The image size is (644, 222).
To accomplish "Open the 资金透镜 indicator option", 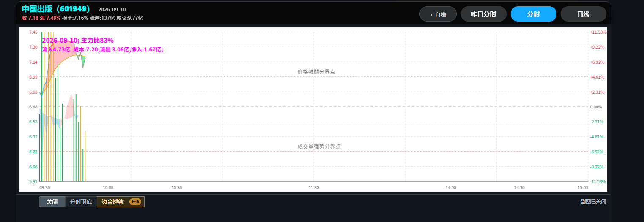I will coord(121,202).
